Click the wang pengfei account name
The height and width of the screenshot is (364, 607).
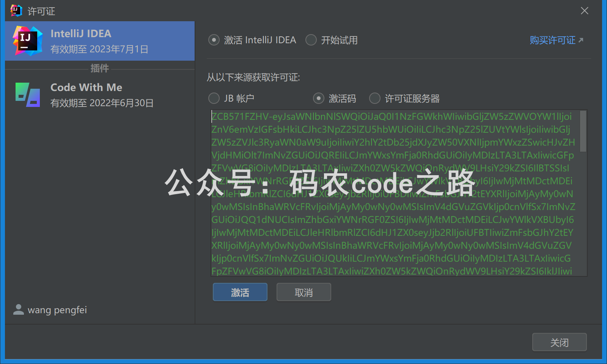(x=57, y=310)
